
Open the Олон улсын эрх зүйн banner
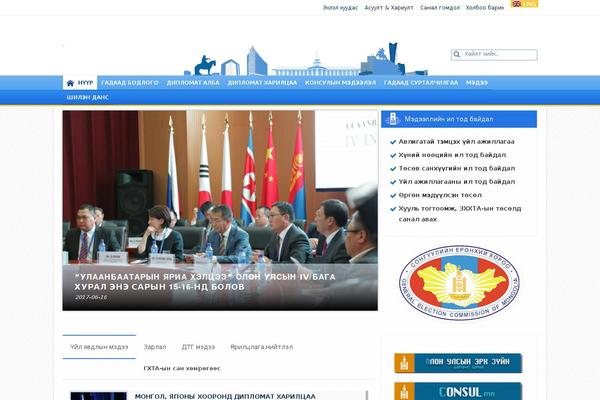point(458,363)
